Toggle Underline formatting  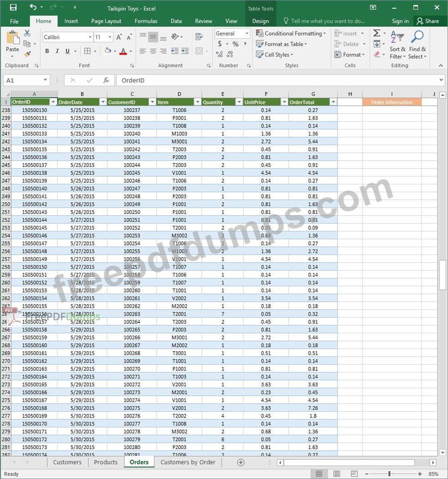[x=67, y=51]
